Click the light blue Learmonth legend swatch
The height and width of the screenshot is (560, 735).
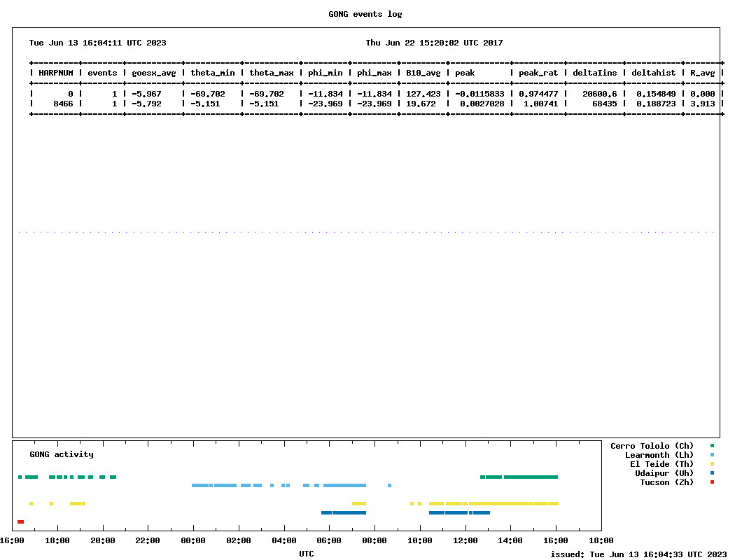click(x=712, y=454)
